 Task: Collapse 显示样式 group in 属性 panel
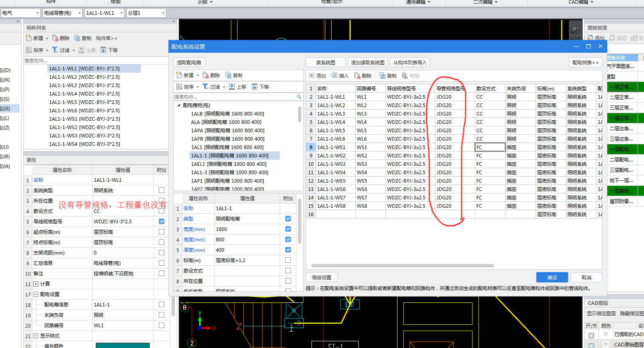pos(36,336)
